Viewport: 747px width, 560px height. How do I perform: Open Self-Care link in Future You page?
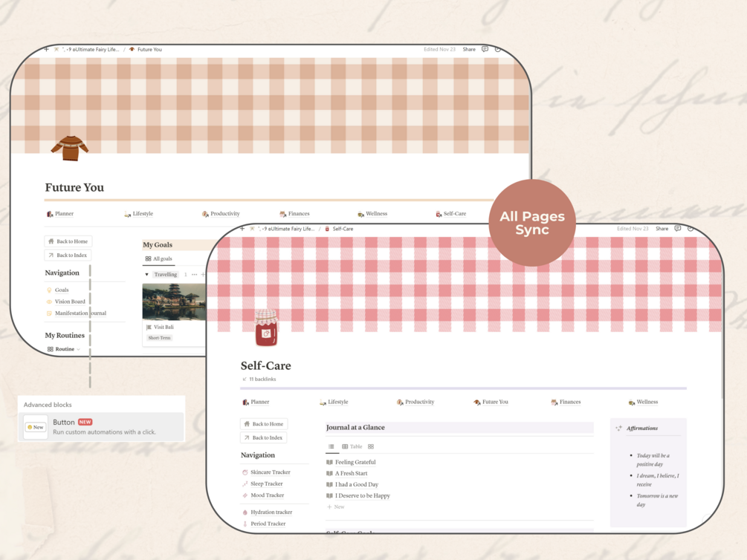click(x=450, y=214)
